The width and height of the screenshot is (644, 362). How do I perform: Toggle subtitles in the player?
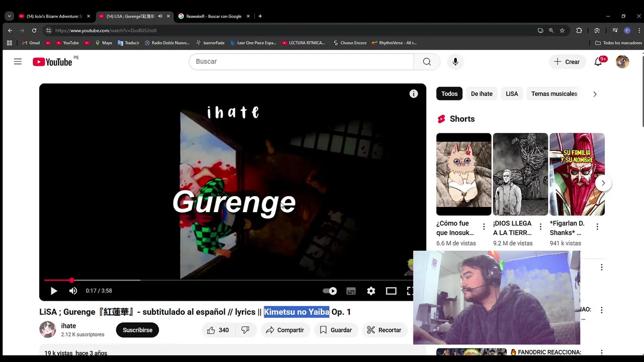coord(351,291)
